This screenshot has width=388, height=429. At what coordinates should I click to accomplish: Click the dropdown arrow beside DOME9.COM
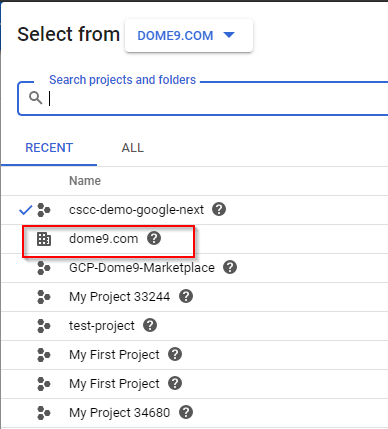[229, 35]
